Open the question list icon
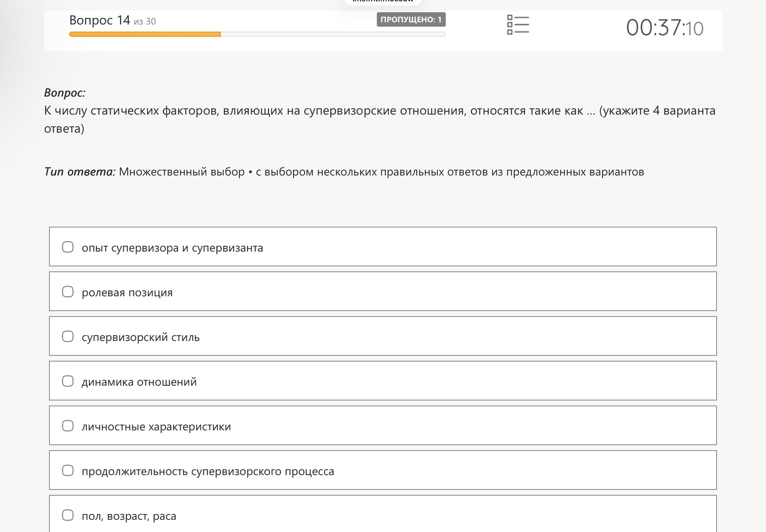 517,25
